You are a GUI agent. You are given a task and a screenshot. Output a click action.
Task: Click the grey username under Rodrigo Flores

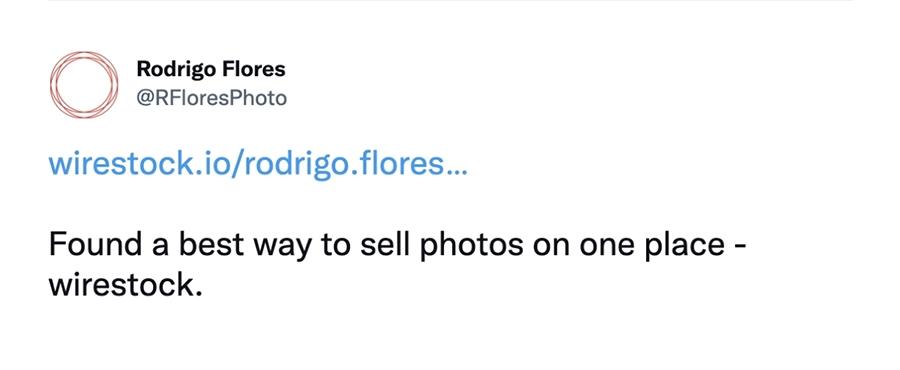click(211, 99)
